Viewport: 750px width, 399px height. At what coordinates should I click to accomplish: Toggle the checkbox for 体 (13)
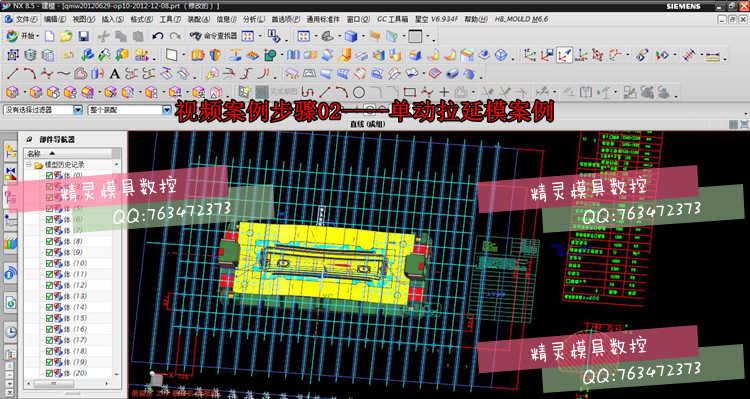[49, 296]
